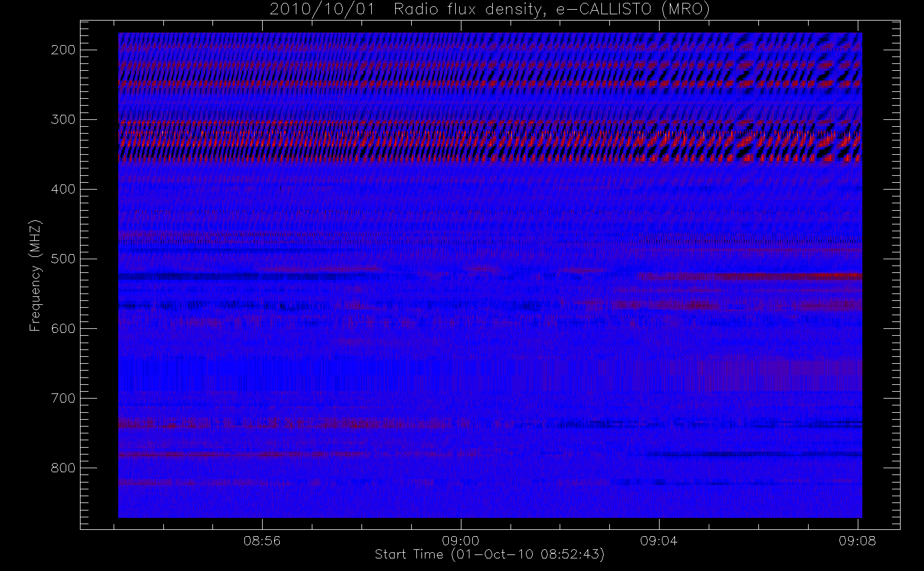Select the "Frequency (MHZ)" axis label
Screen dimensions: 924x571
pyautogui.click(x=35, y=275)
